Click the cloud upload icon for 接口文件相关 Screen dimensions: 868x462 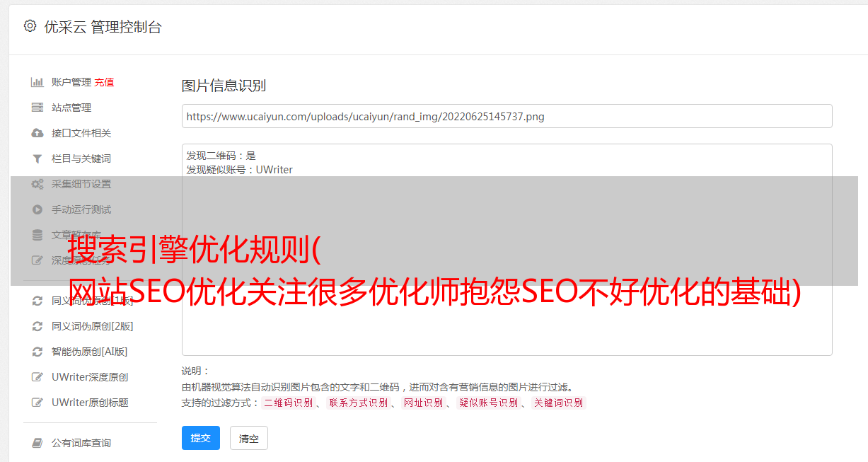37,133
